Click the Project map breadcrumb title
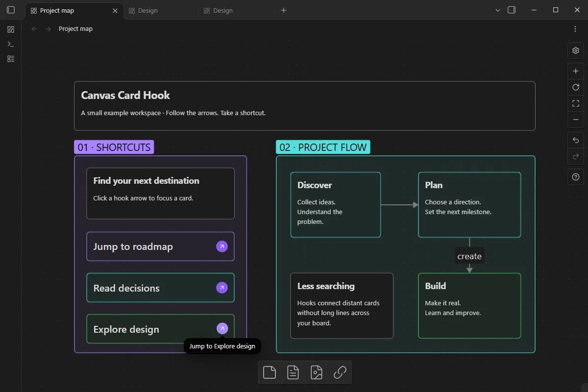Image resolution: width=588 pixels, height=392 pixels. point(75,29)
